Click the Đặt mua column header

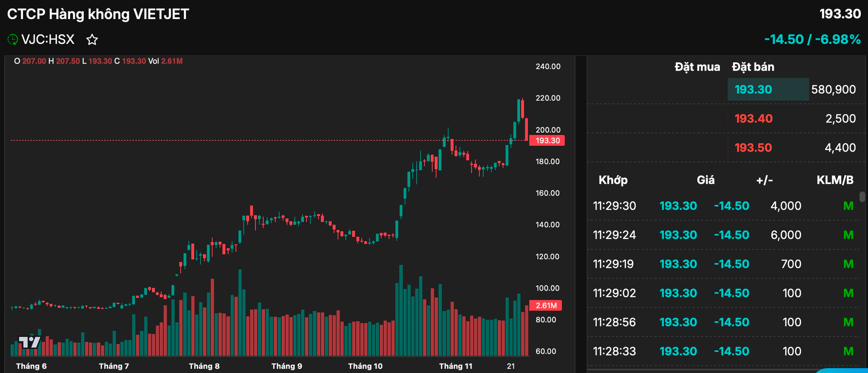tap(697, 67)
